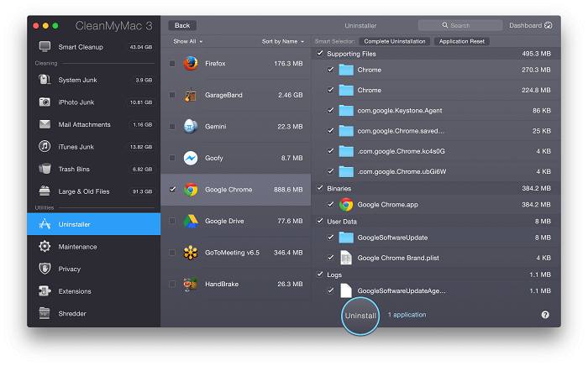Open the Show All filter dropdown
The image size is (588, 366).
coord(188,41)
